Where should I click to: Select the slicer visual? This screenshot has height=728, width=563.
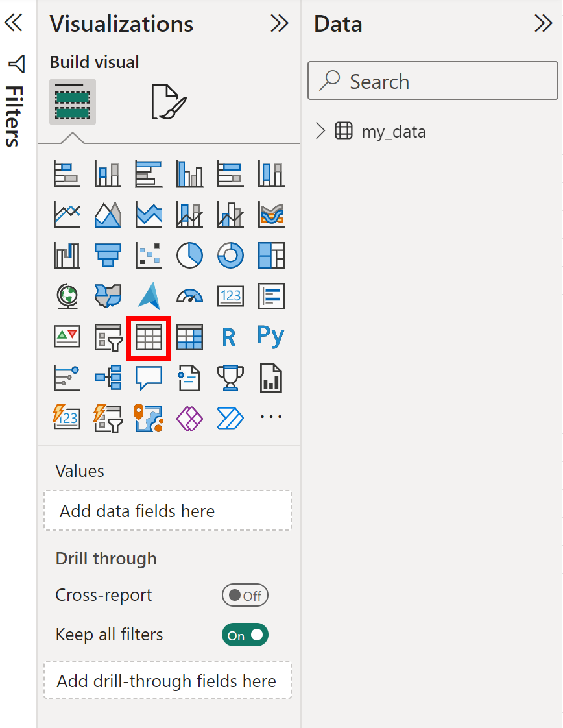[x=108, y=337]
